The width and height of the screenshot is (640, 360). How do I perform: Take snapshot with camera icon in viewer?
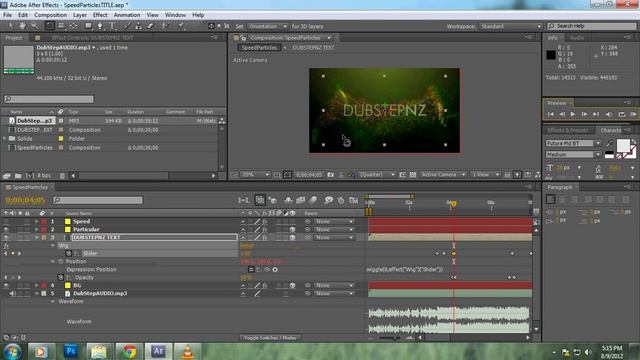331,175
